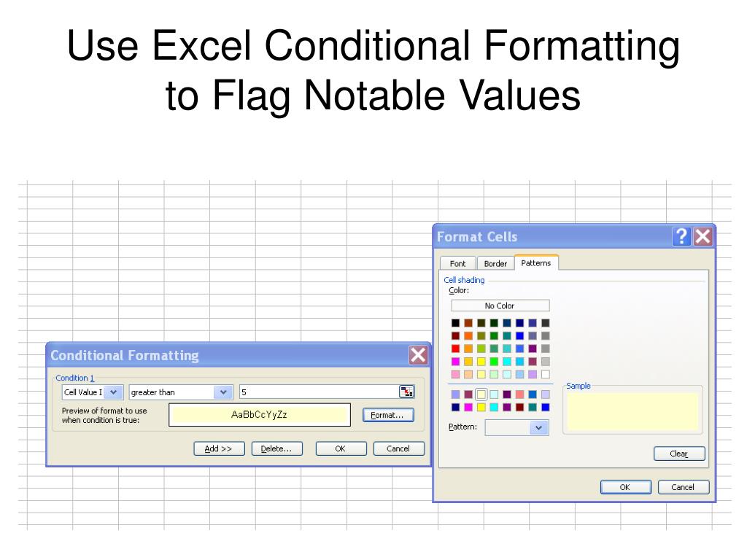Cancel the Format Cells dialog
Image resolution: width=747 pixels, height=560 pixels.
coord(683,487)
